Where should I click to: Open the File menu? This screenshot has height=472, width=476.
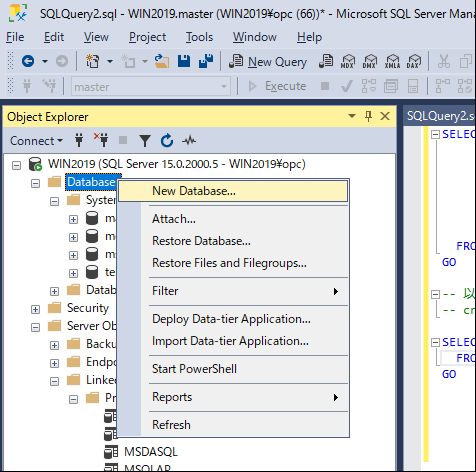pyautogui.click(x=15, y=37)
